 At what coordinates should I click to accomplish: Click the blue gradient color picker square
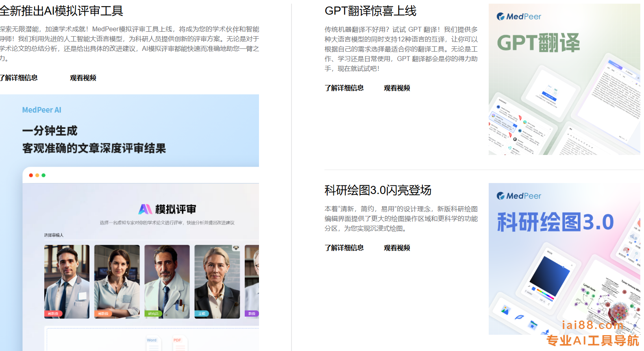(x=549, y=277)
